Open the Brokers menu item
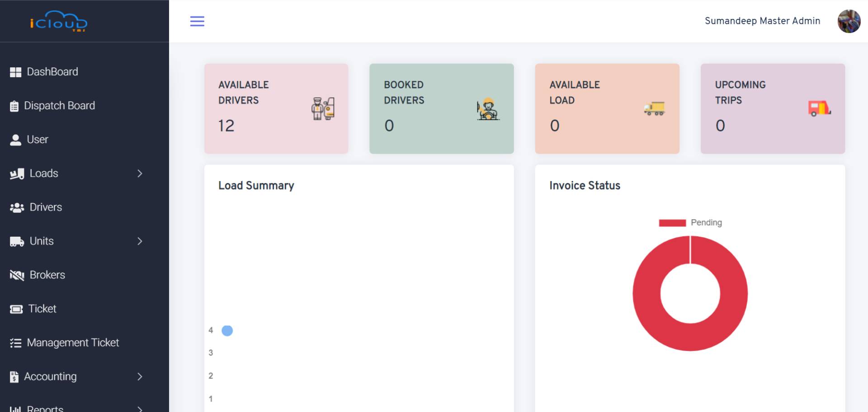The image size is (868, 412). (47, 275)
